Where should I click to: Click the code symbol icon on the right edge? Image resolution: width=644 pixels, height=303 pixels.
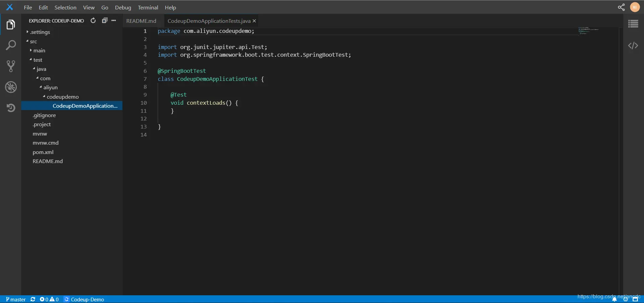coord(633,45)
